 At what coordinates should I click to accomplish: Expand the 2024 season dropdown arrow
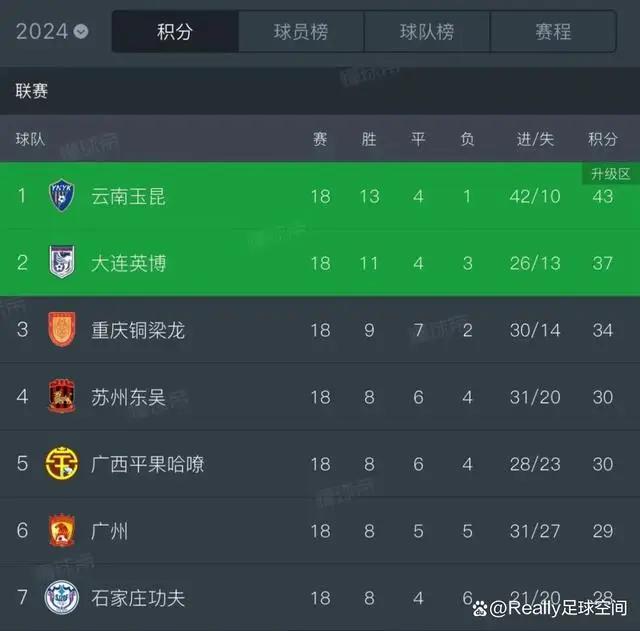[81, 31]
